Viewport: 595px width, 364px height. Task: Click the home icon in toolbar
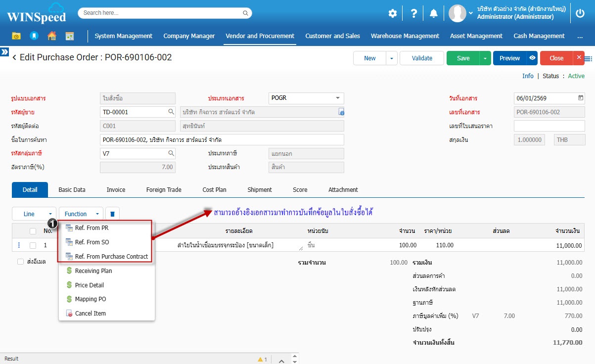point(51,36)
